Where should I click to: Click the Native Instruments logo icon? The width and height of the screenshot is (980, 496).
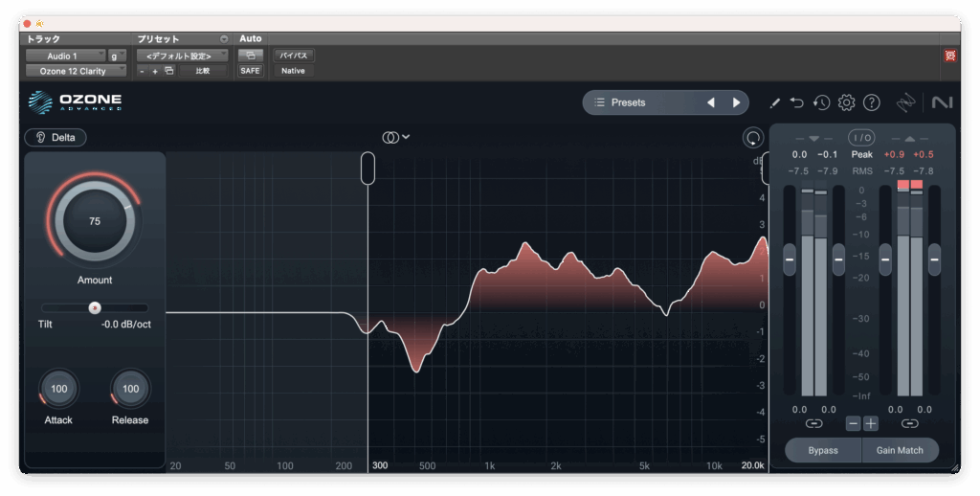[x=942, y=102]
